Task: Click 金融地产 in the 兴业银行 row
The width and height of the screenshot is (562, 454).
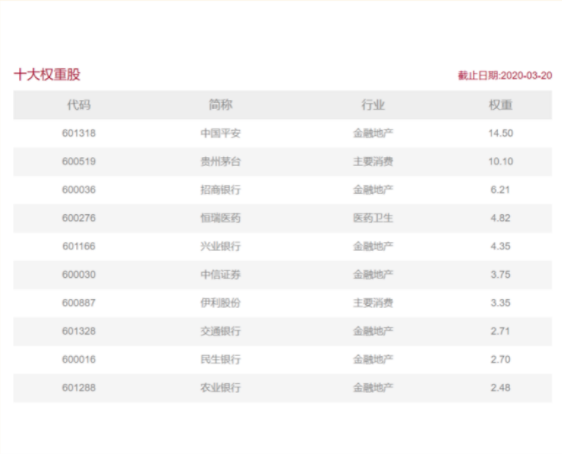Action: [373, 247]
